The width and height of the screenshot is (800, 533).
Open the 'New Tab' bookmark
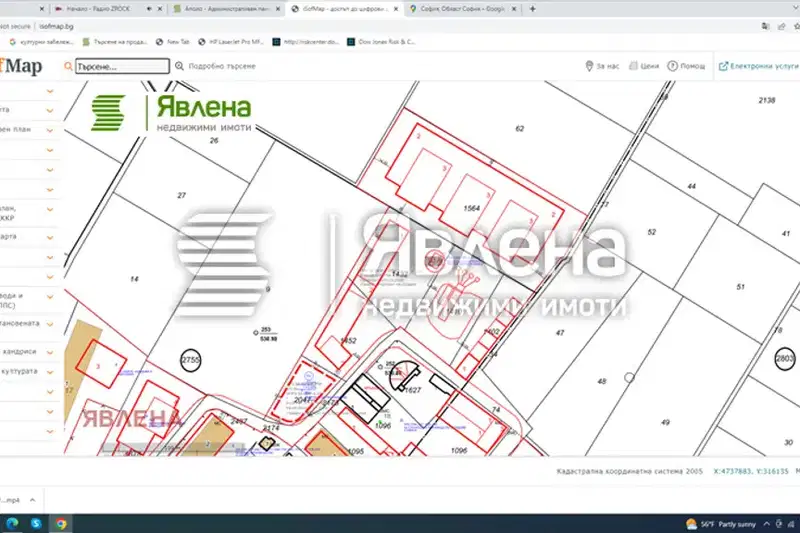point(172,42)
